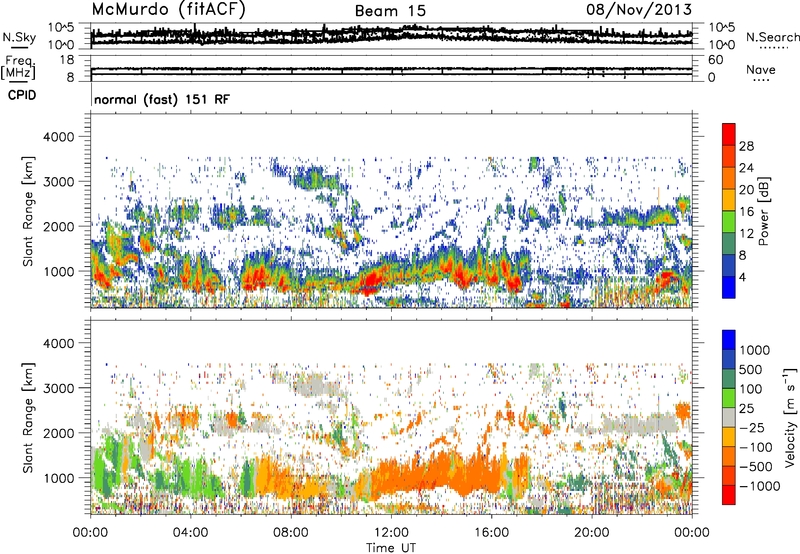Select the 'CPID' row label
This screenshot has width=800, height=554.
(x=22, y=95)
